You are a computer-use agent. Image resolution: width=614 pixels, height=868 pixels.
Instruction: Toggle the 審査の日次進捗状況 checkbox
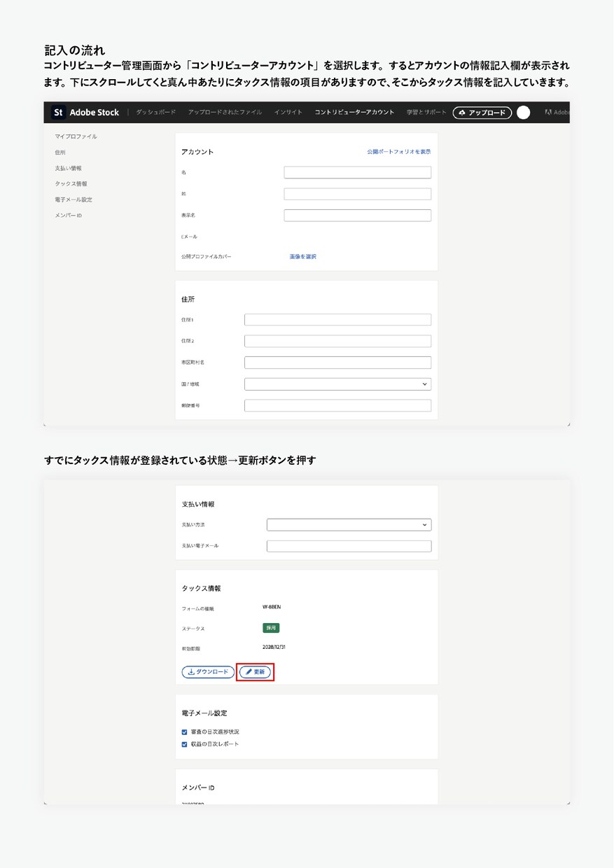coord(185,731)
